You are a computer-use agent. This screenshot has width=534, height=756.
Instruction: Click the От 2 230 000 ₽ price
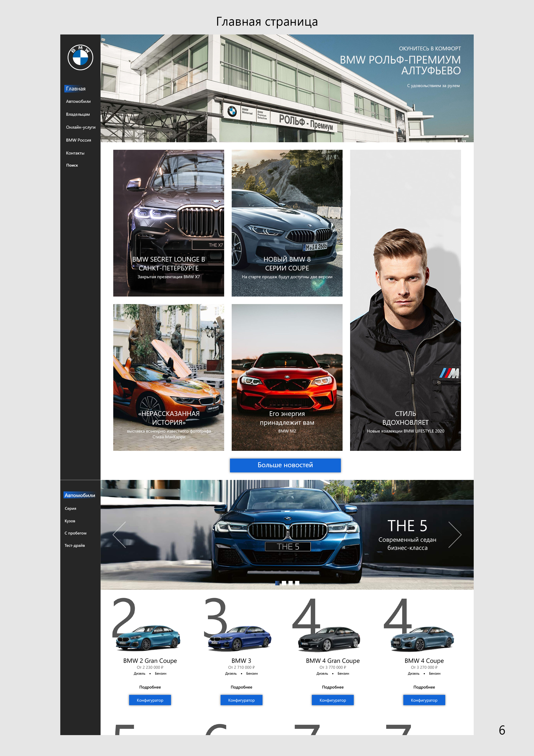(x=150, y=667)
